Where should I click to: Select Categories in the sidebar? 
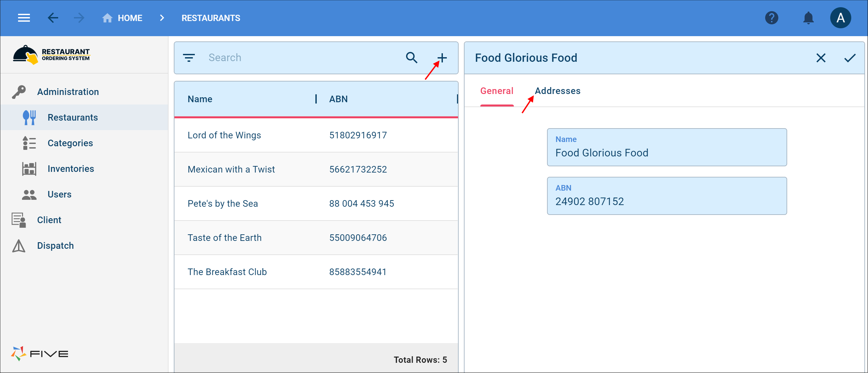pyautogui.click(x=84, y=143)
